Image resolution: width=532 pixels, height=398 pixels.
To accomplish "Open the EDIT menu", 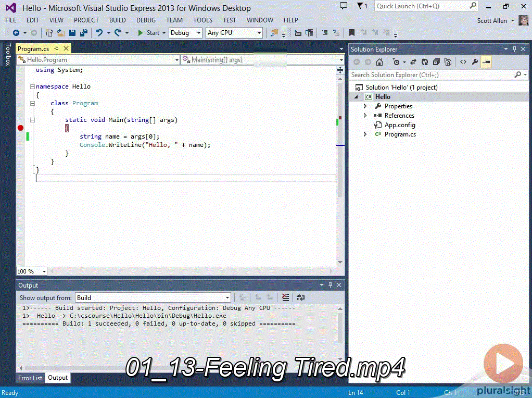I will pyautogui.click(x=33, y=20).
